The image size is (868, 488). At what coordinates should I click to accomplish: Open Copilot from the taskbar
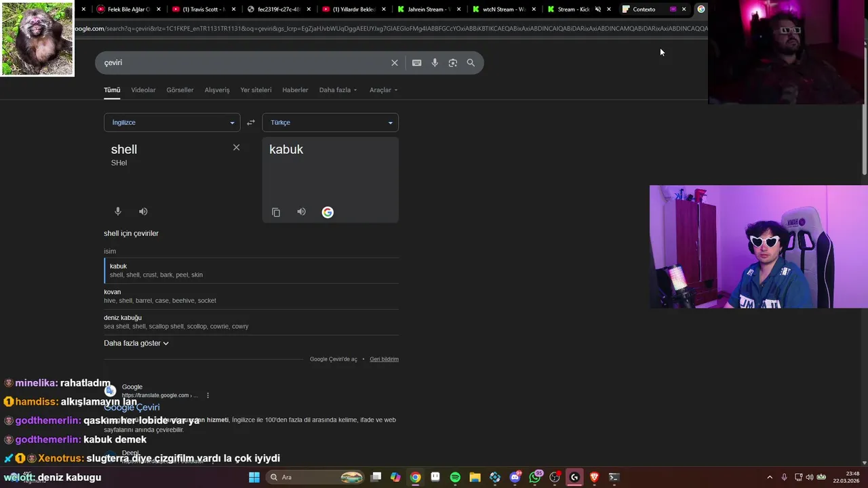click(395, 477)
